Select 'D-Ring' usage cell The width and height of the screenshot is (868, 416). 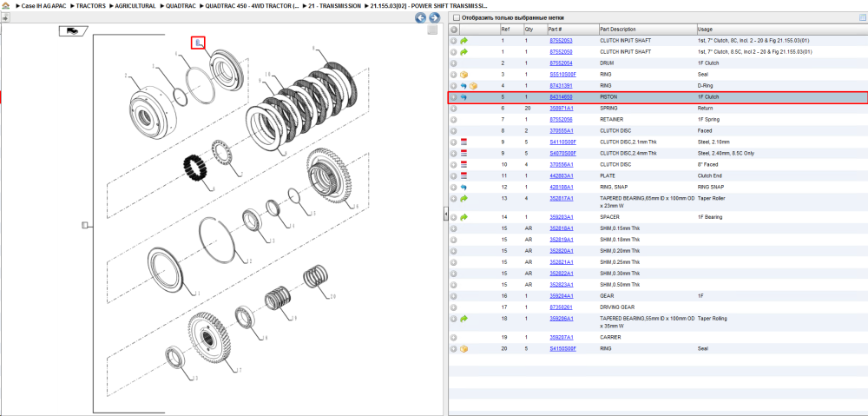pyautogui.click(x=705, y=86)
